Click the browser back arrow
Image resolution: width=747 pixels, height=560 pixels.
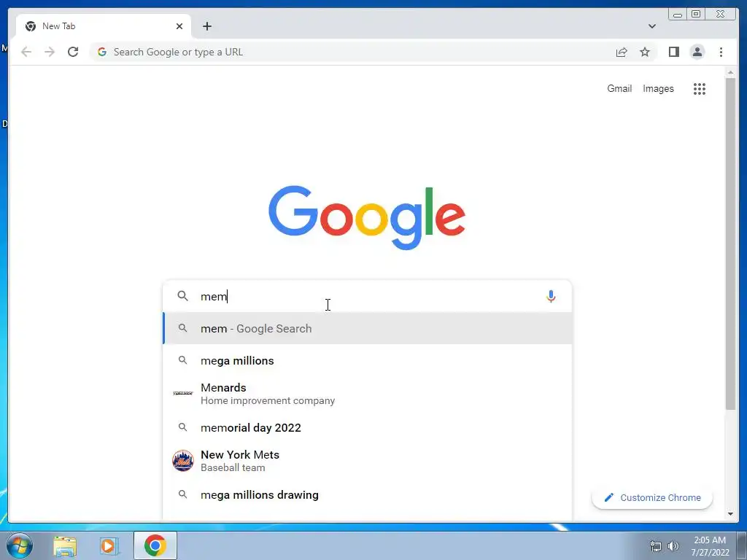pyautogui.click(x=26, y=52)
